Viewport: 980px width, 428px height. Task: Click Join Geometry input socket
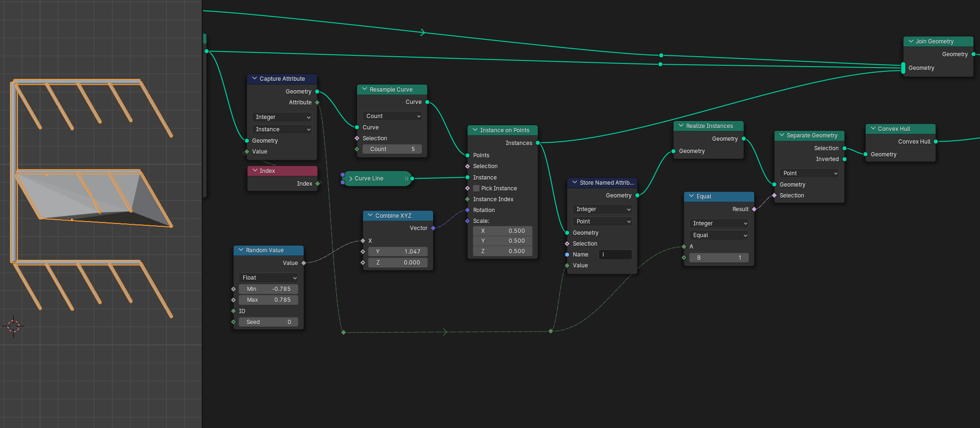coord(903,68)
